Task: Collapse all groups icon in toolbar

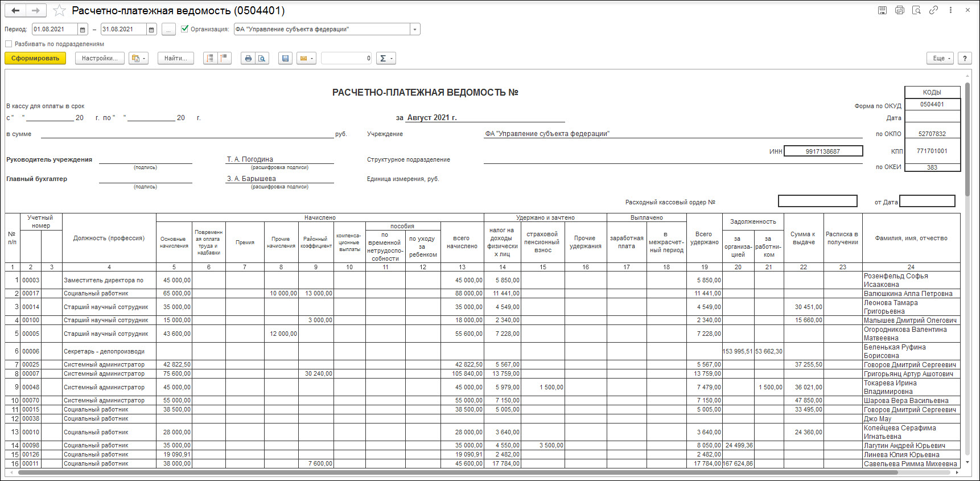Action: [x=224, y=58]
